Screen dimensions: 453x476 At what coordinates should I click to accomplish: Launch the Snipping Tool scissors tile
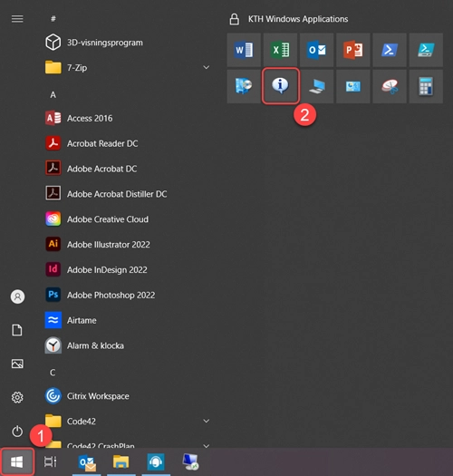390,86
